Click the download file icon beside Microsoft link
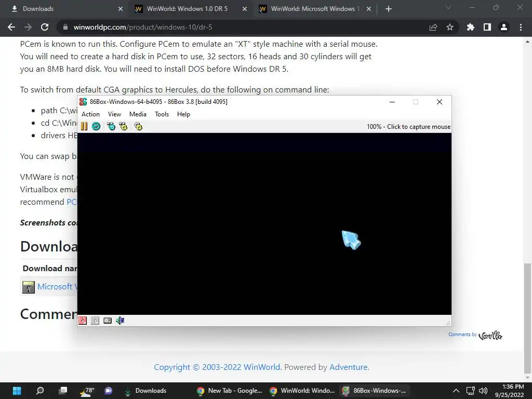The image size is (532, 399). [29, 287]
